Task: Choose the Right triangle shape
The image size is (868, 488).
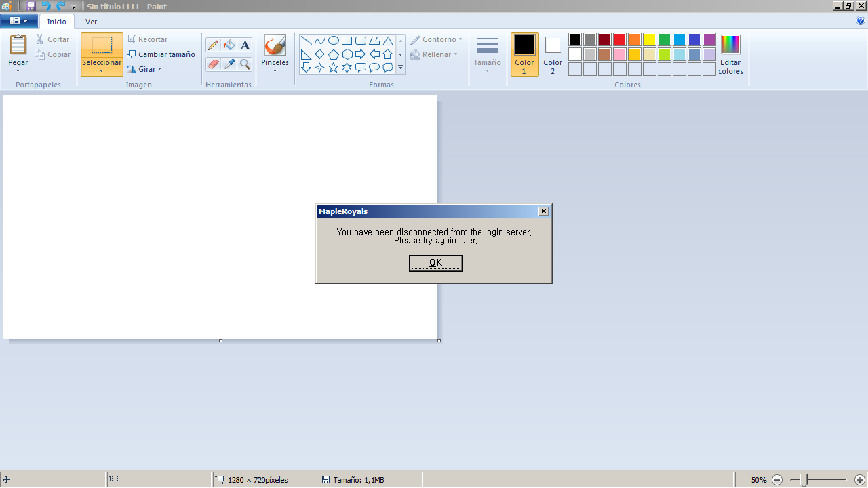Action: tap(306, 54)
